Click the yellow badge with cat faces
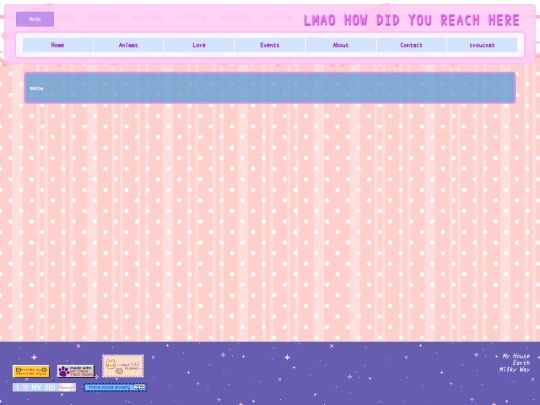The height and width of the screenshot is (405, 540). point(31,371)
